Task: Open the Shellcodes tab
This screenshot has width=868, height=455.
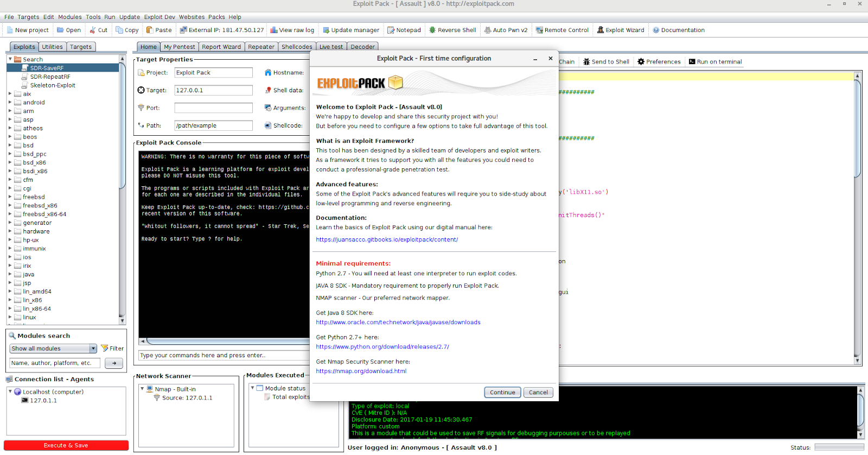Action: 297,47
